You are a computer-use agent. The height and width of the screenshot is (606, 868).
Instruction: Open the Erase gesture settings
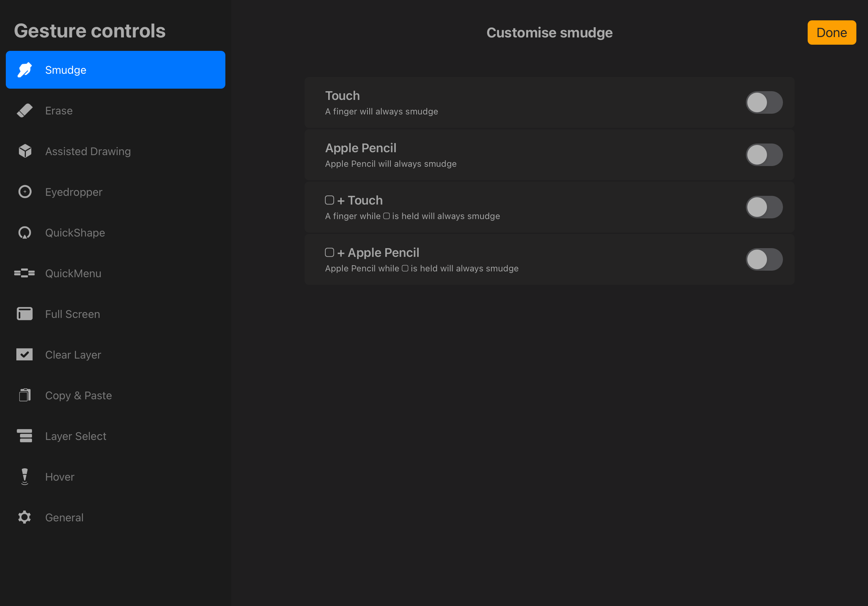click(x=59, y=111)
